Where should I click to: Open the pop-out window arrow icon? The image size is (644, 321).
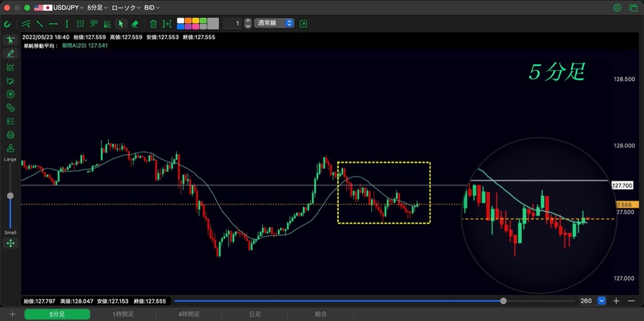[x=304, y=24]
